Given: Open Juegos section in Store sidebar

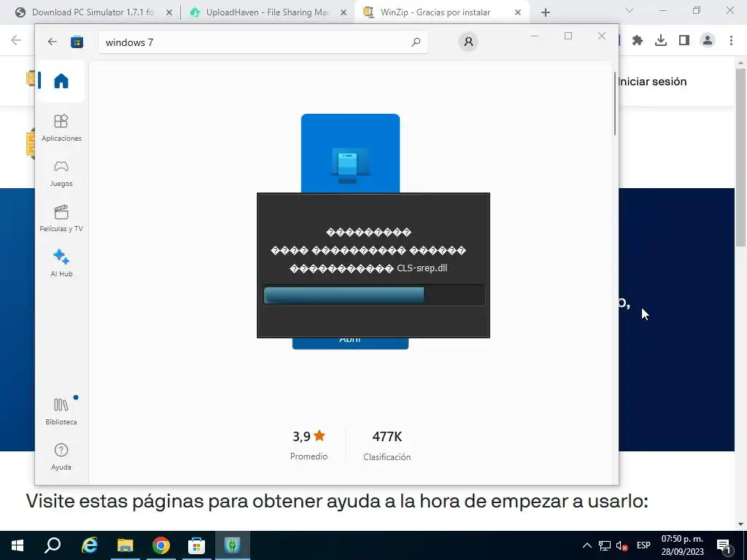Looking at the screenshot, I should coord(61,174).
